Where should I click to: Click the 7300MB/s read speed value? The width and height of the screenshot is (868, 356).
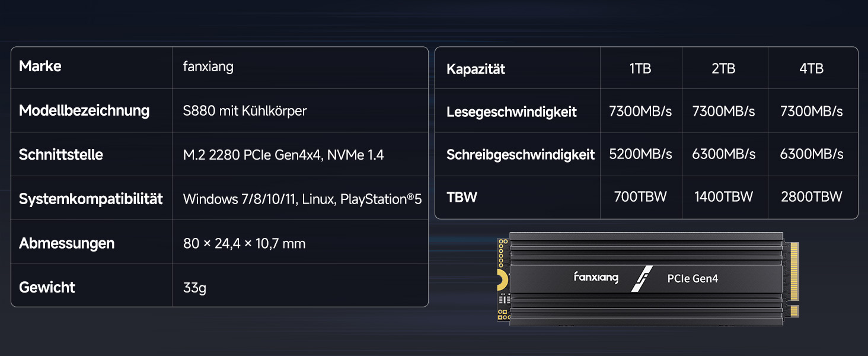point(641,112)
